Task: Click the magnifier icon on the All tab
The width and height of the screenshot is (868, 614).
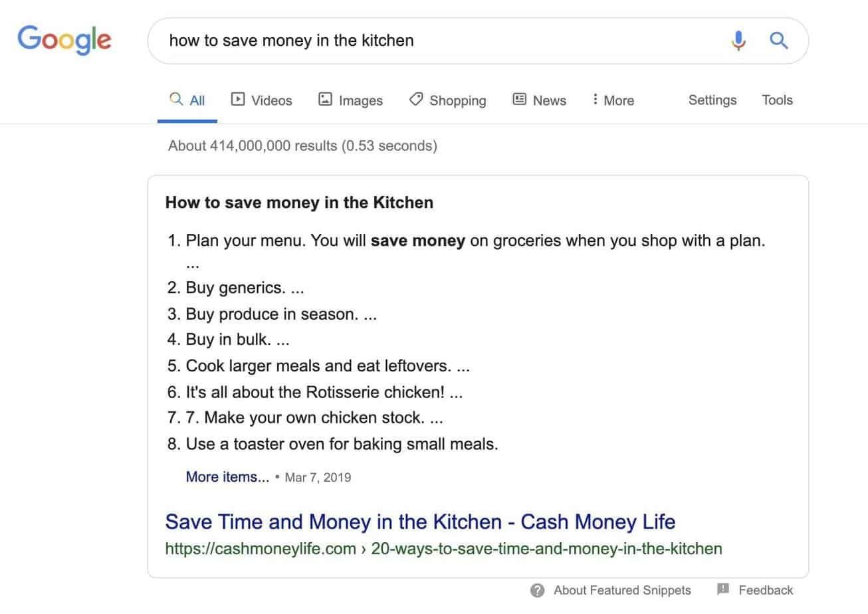Action: pyautogui.click(x=175, y=99)
